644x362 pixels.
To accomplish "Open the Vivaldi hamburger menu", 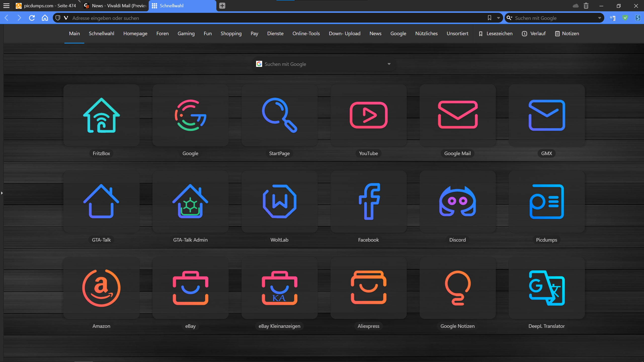I will coord(6,6).
